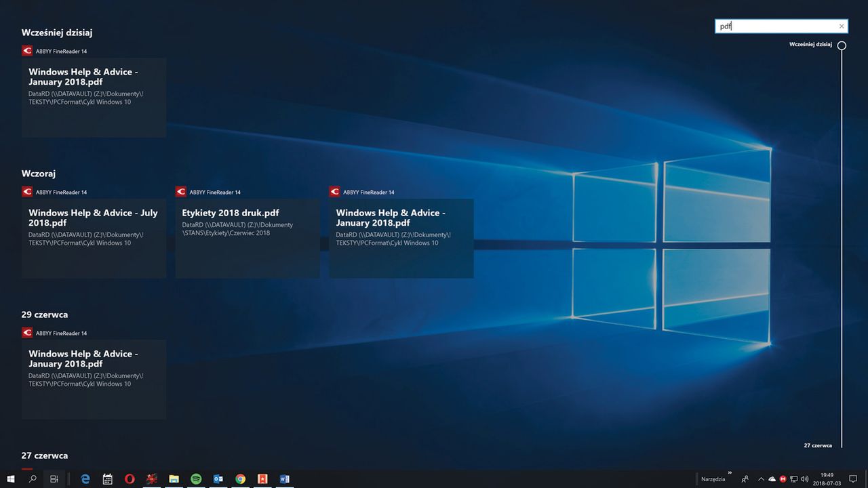Open the red bookmark app beside Chrome

click(262, 479)
